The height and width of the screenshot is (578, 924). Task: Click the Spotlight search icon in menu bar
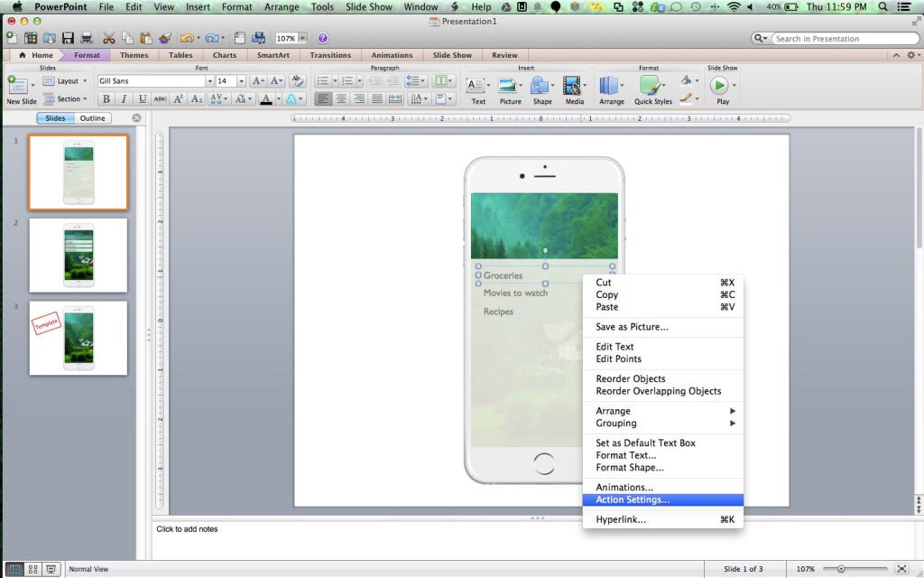point(882,7)
